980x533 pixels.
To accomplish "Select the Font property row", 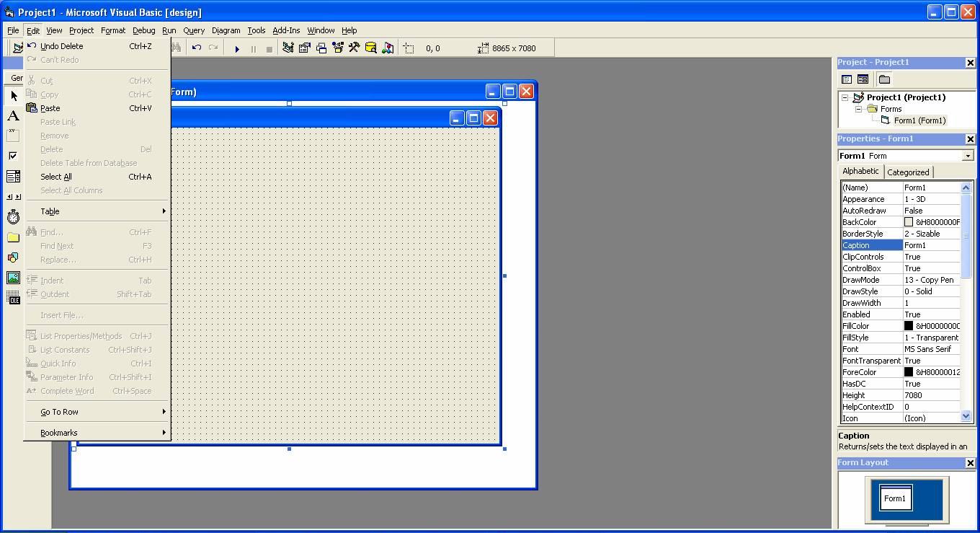I will 901,349.
